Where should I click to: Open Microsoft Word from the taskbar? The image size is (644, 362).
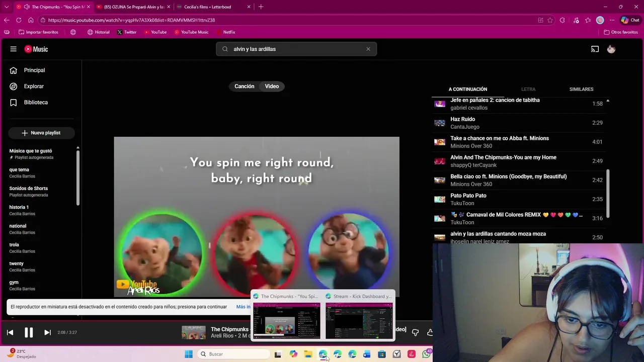point(367,354)
